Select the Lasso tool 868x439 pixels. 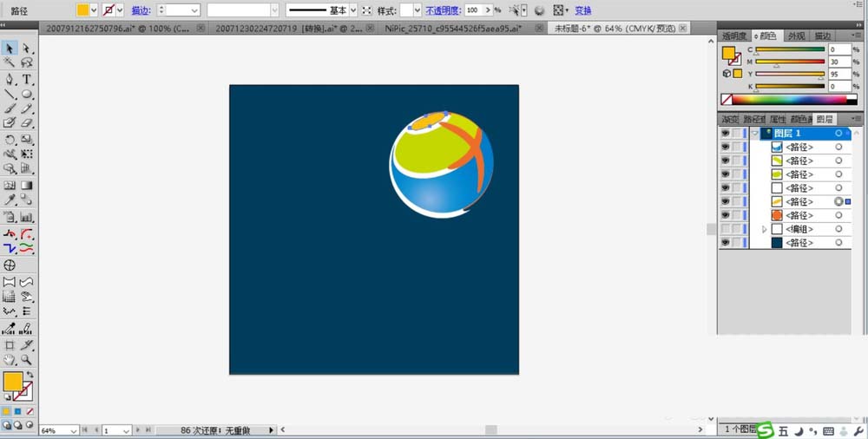(x=26, y=63)
